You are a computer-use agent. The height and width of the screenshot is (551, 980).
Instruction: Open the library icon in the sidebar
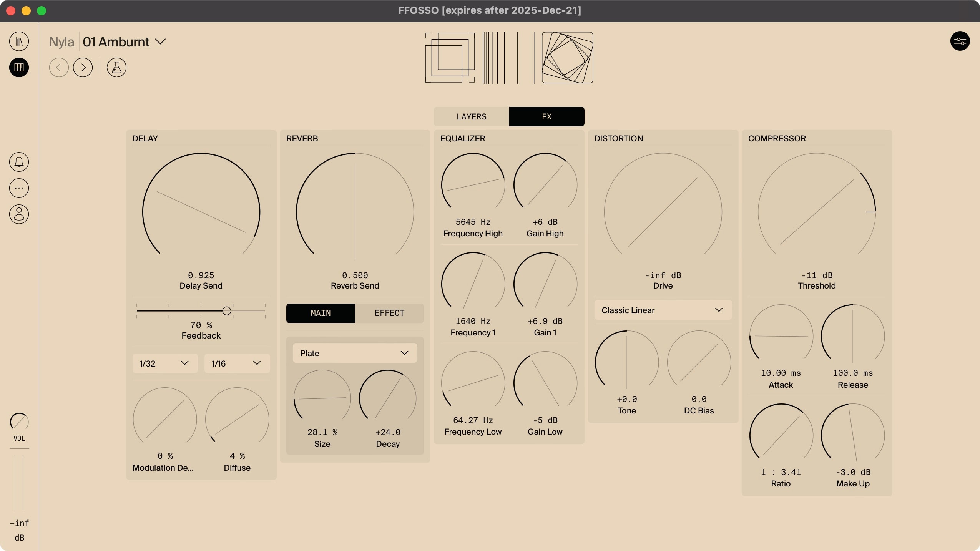[x=19, y=41]
